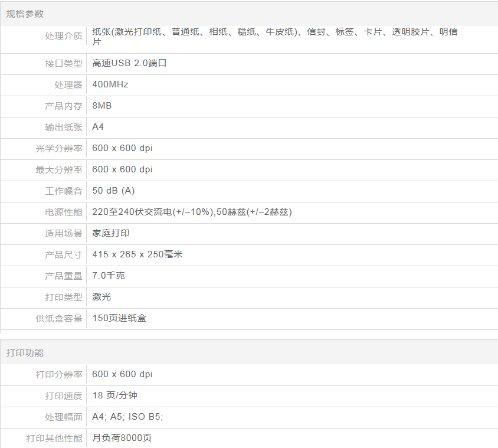Select the 产品内存 label
The image size is (498, 448).
click(64, 106)
